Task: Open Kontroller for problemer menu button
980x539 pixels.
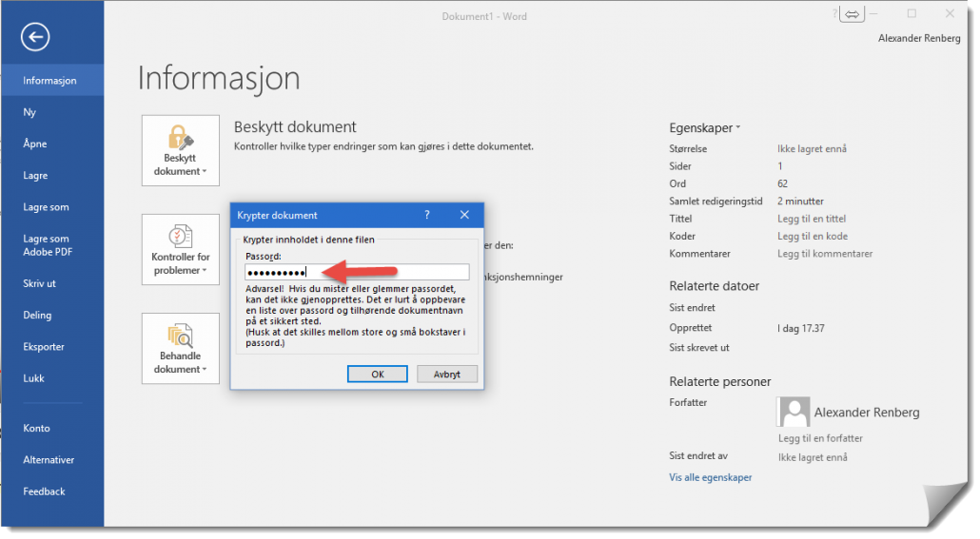Action: tap(181, 250)
